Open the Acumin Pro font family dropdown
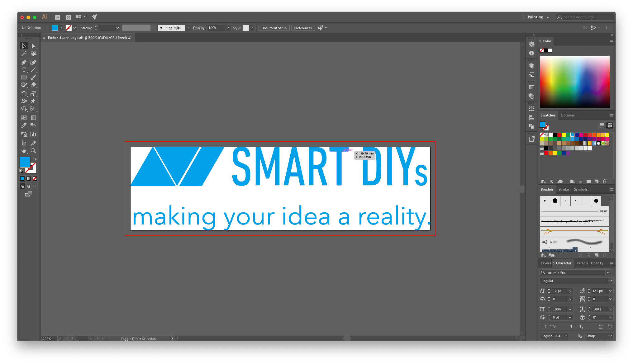 click(x=608, y=272)
